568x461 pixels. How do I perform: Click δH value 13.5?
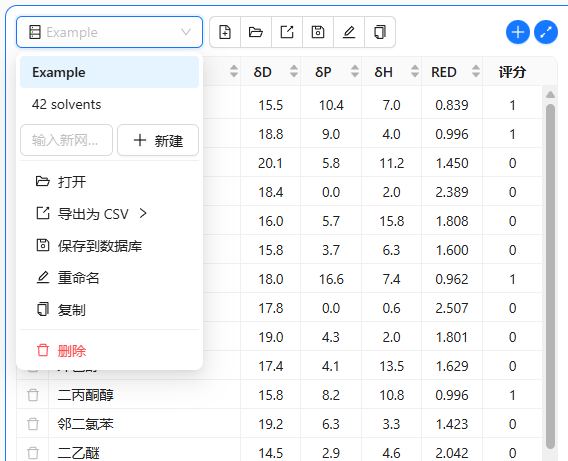coord(392,366)
